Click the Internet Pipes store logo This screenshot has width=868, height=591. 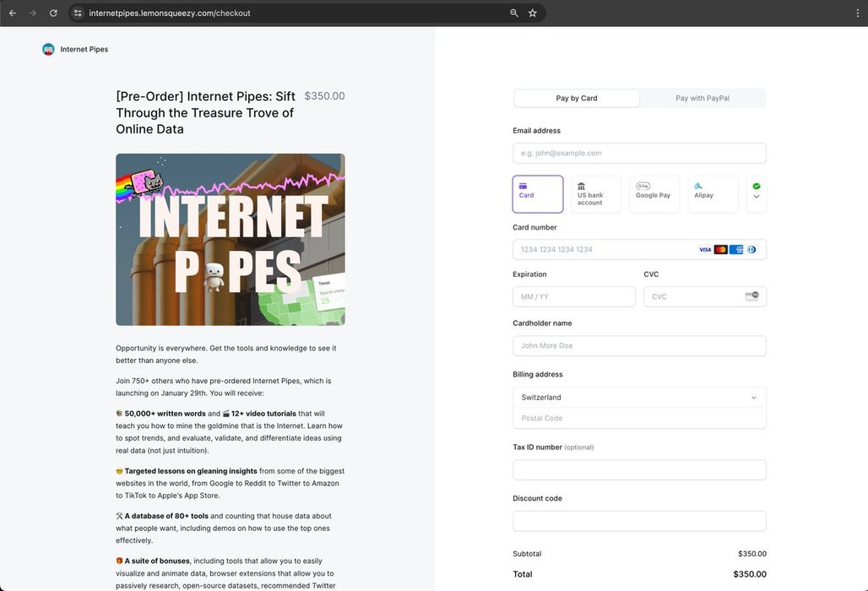[48, 49]
